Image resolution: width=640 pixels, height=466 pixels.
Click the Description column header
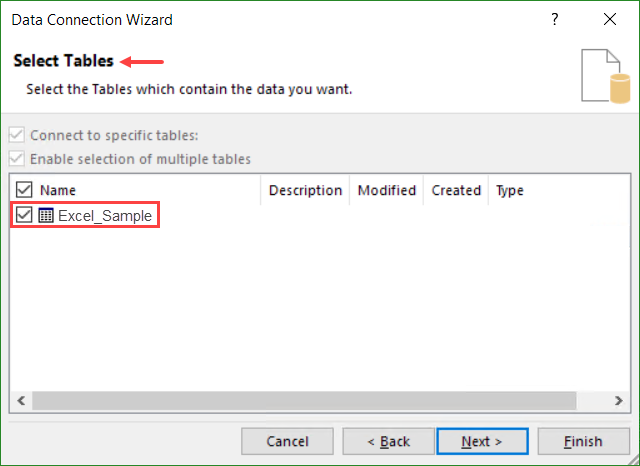(x=305, y=190)
